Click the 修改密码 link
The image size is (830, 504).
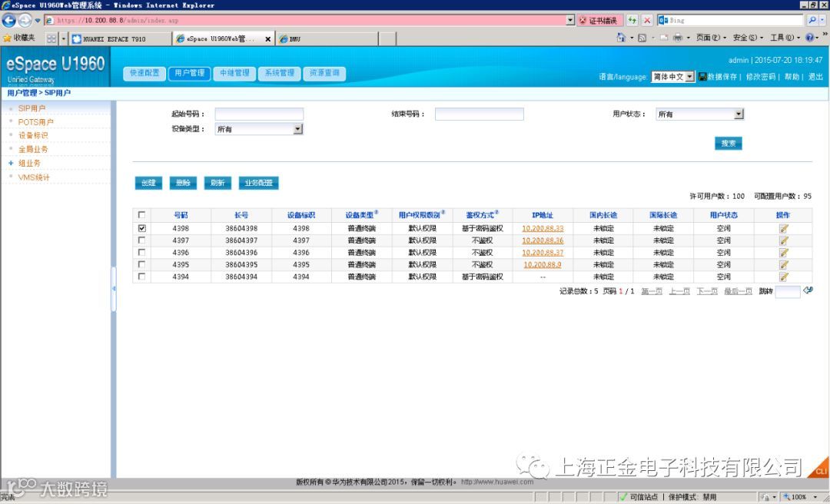click(x=761, y=77)
